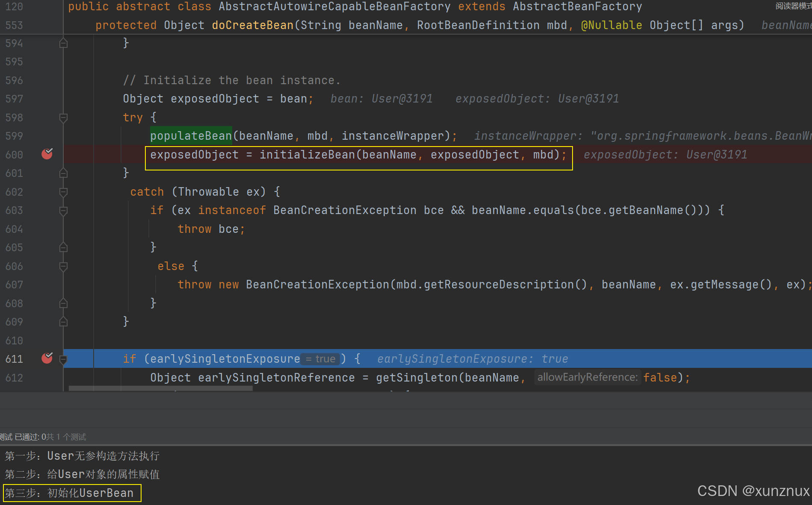The width and height of the screenshot is (812, 505).
Task: Click the horizontal editor scrollbar
Action: point(160,389)
